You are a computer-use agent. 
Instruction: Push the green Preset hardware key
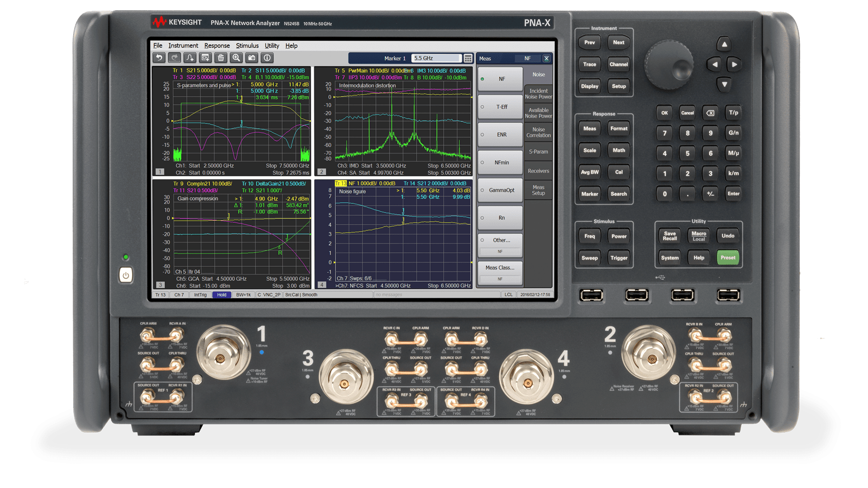tap(728, 258)
